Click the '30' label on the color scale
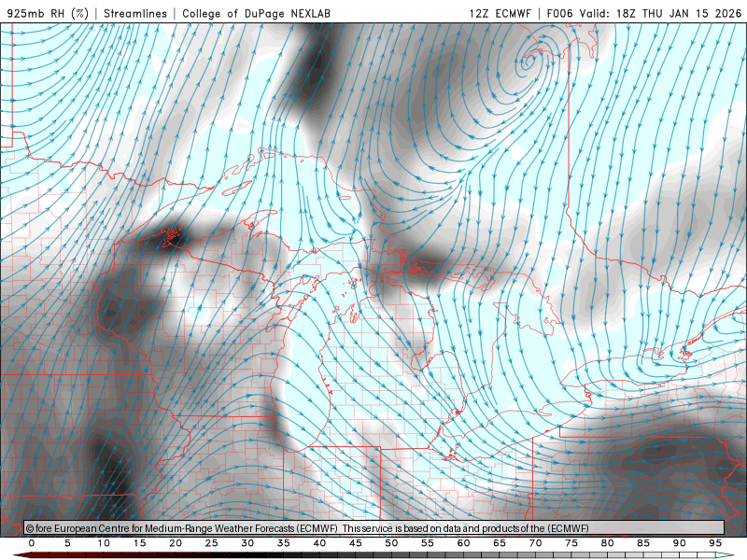747x560 pixels. [247, 543]
